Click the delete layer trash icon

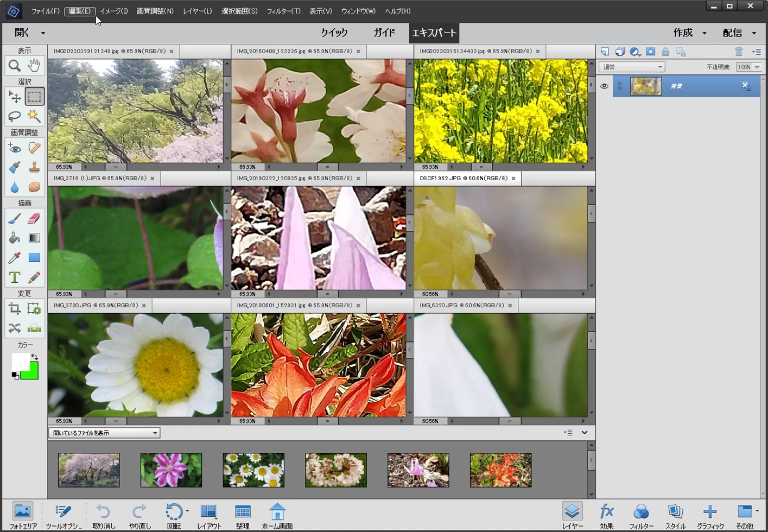pyautogui.click(x=739, y=52)
